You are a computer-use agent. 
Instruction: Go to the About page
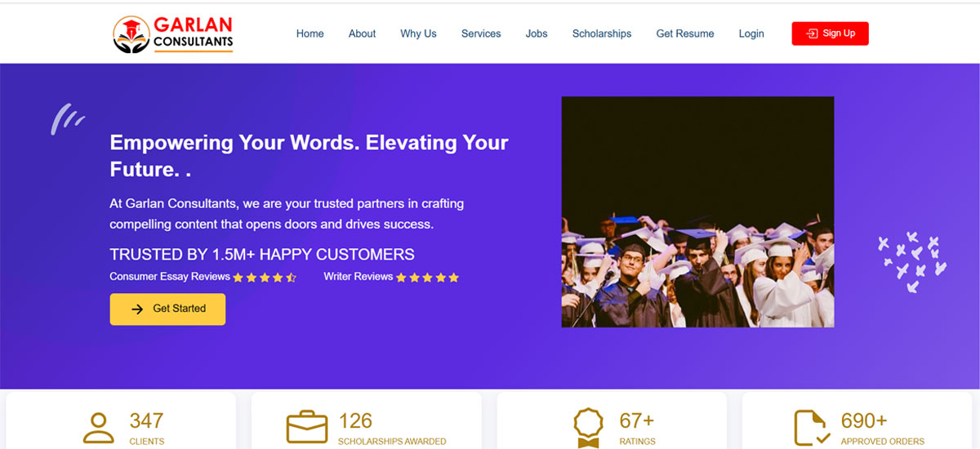[x=362, y=33]
